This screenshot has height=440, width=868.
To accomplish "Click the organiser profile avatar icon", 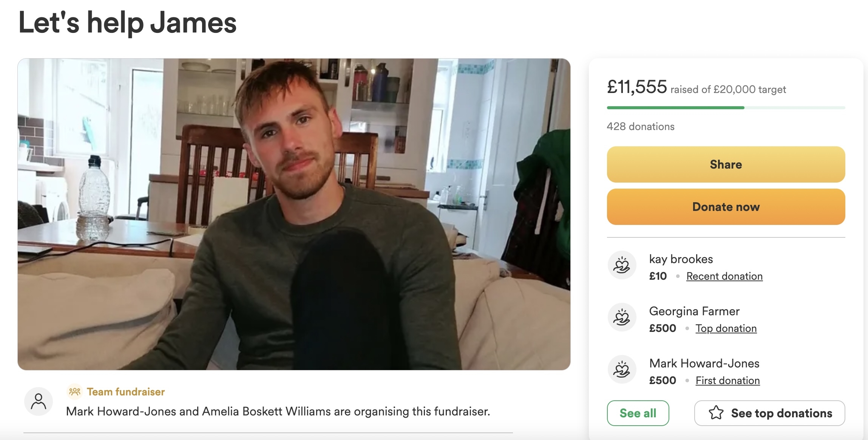I will 39,401.
